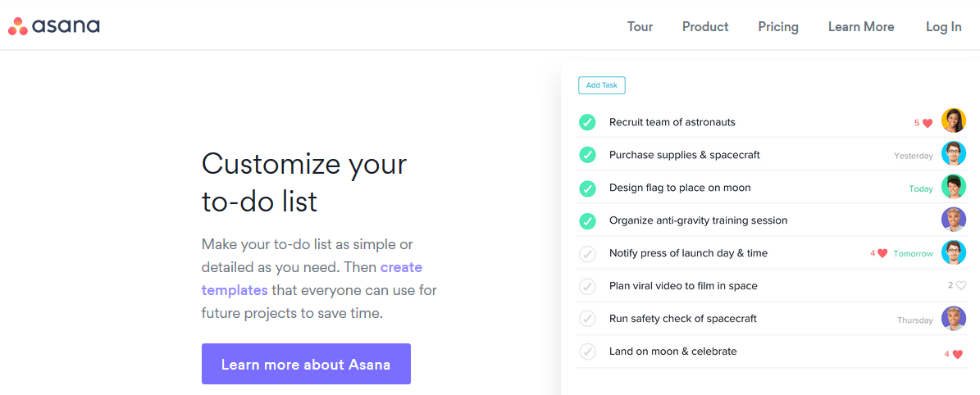This screenshot has height=395, width=980.
Task: Click assignee avatar on Run safety check task
Action: 954,318
